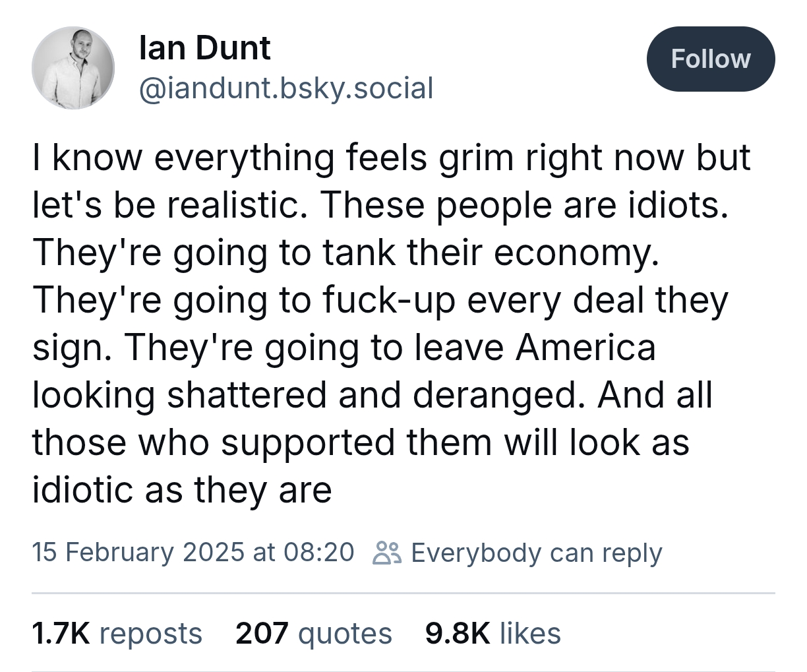View the 1.7K reposts list
This screenshot has width=807, height=672.
click(117, 634)
